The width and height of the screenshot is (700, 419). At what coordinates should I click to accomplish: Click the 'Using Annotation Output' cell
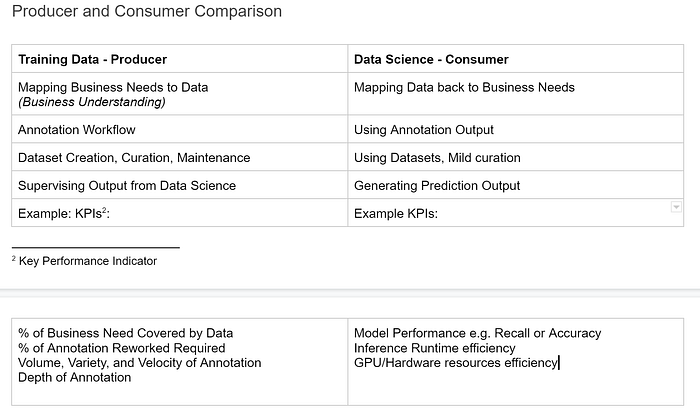[x=516, y=129]
